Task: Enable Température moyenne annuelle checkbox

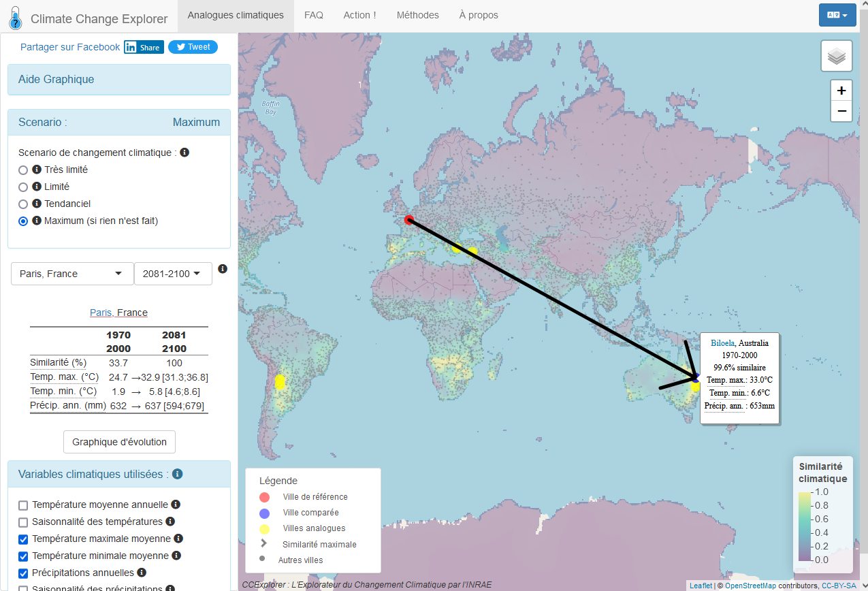Action: (x=23, y=505)
